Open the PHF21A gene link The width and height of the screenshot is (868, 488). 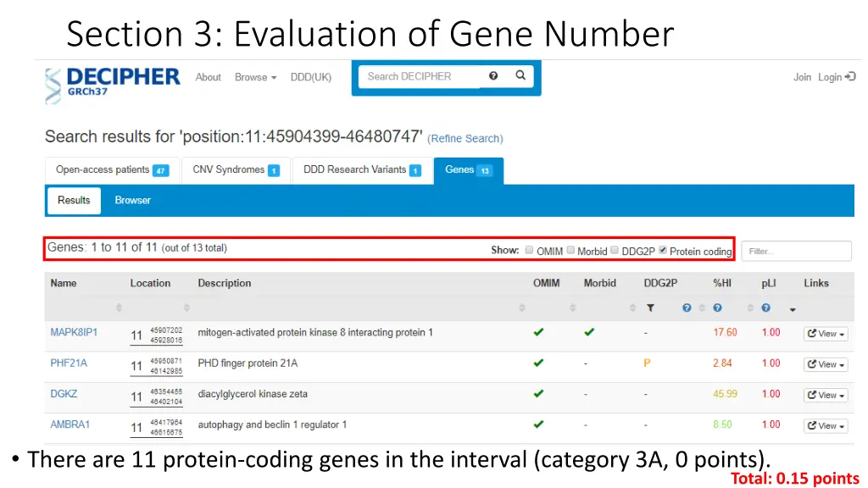tap(69, 363)
